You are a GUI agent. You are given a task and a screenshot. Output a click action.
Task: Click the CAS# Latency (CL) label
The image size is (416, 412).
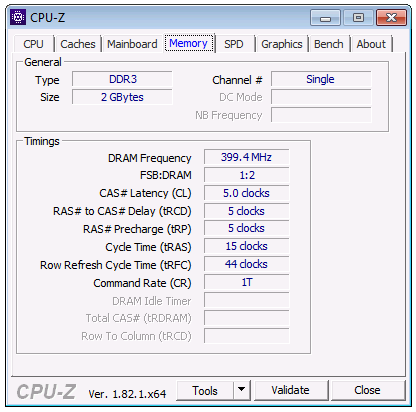(x=145, y=193)
